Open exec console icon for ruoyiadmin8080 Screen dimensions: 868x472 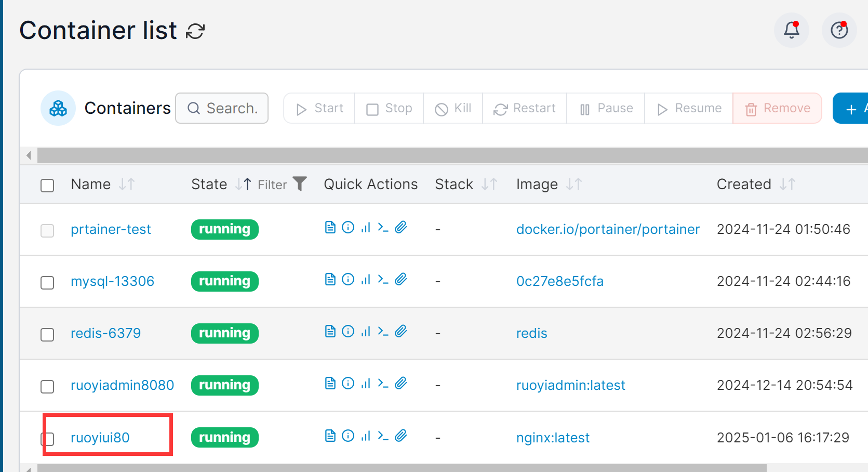(x=383, y=383)
